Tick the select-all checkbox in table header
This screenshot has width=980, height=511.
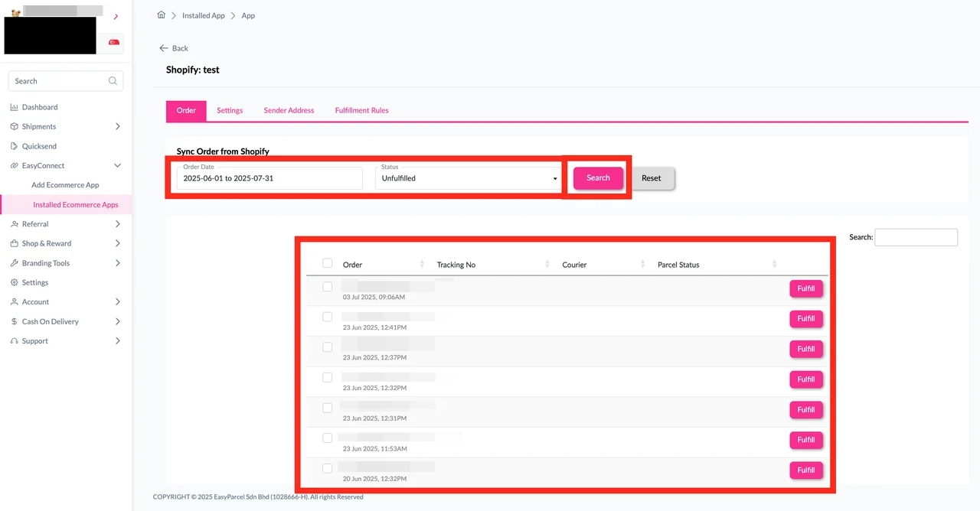click(327, 262)
